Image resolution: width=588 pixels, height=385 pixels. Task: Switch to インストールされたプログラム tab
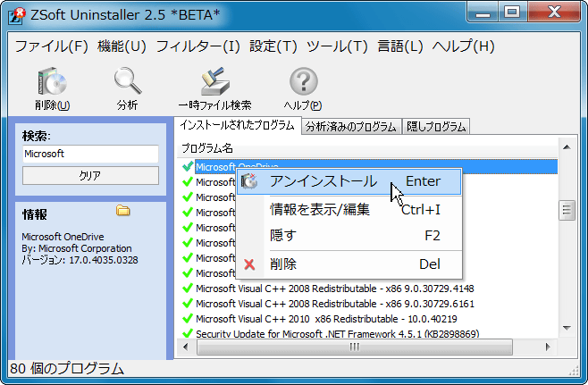238,126
